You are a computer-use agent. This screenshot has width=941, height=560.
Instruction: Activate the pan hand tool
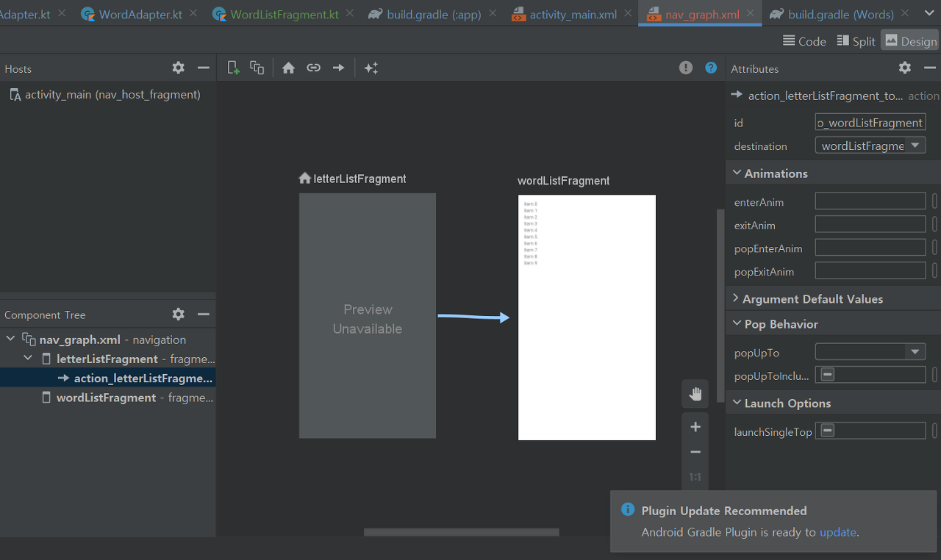[695, 394]
